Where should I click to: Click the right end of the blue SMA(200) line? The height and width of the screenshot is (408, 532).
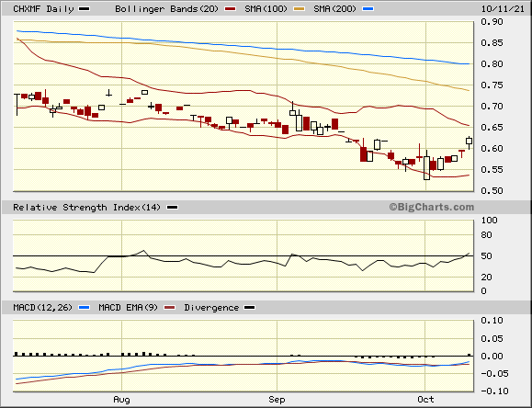point(469,63)
